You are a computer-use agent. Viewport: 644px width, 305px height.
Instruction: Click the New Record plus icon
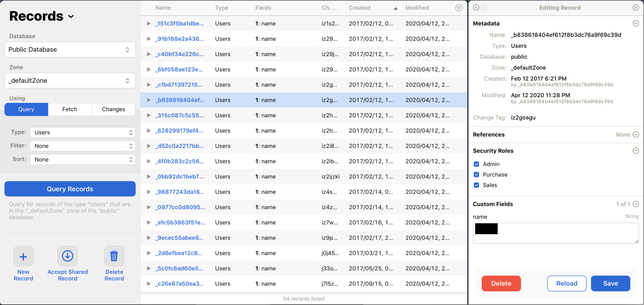[x=23, y=256]
